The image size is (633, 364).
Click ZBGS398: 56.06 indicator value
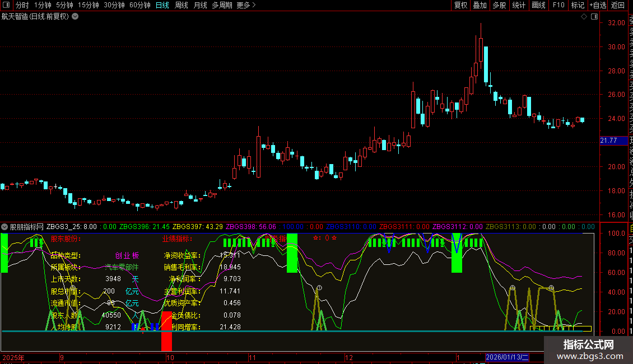(251, 227)
